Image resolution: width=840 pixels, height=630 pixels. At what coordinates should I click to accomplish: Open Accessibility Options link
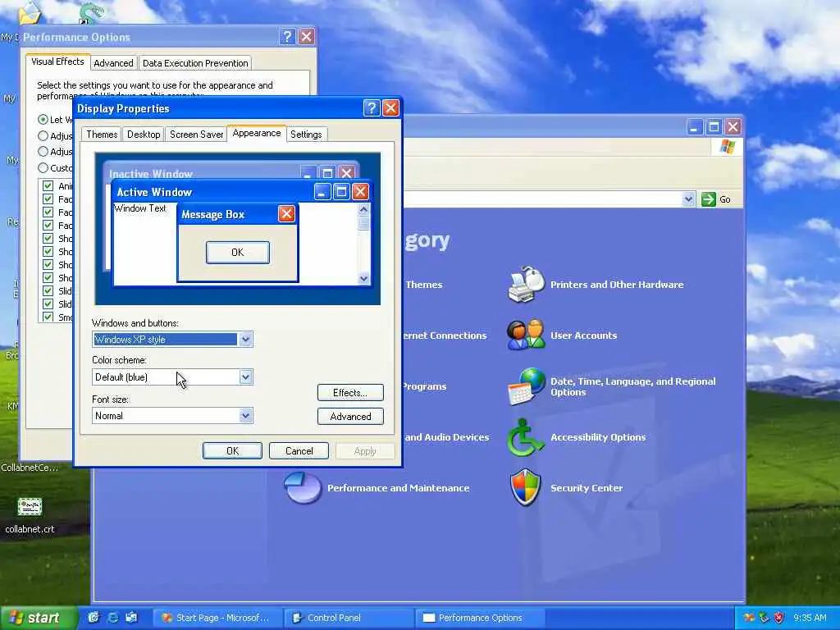point(598,437)
